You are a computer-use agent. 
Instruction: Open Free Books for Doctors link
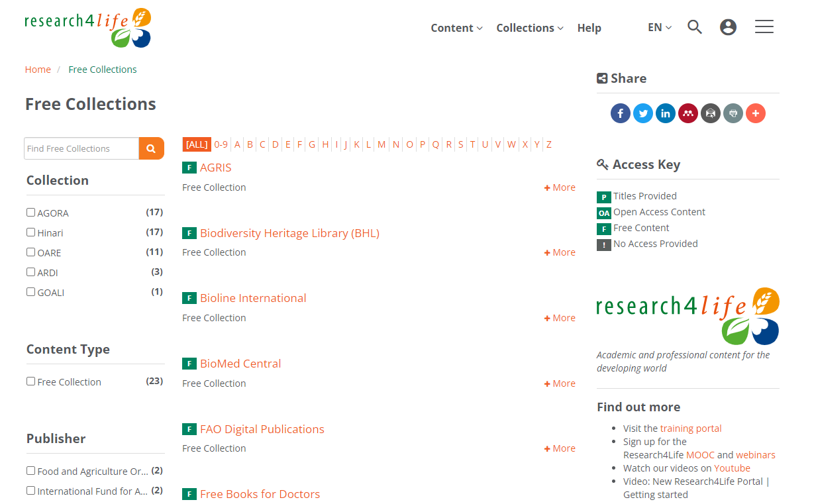coord(260,494)
